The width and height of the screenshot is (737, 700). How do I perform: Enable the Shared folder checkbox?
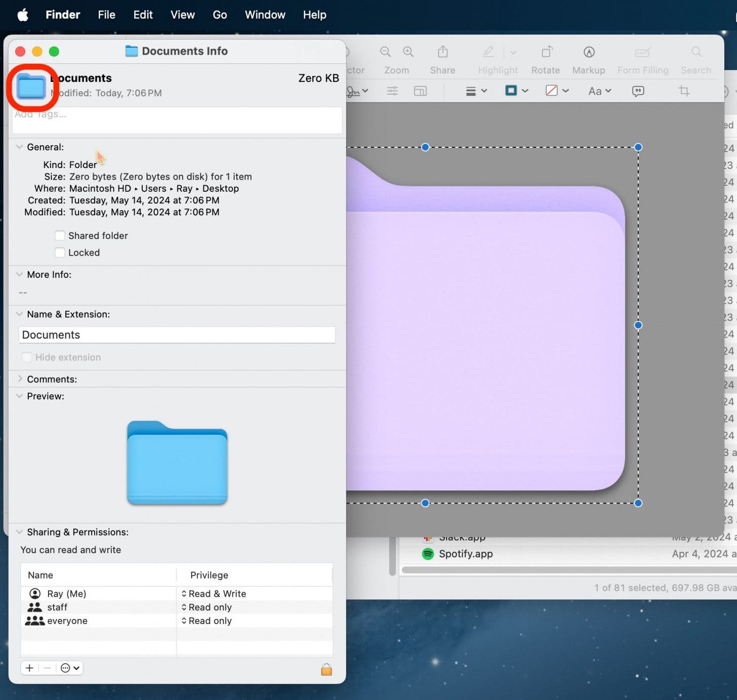click(60, 235)
